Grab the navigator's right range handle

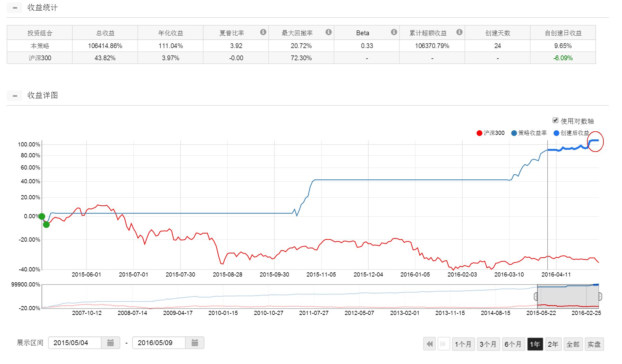point(600,297)
